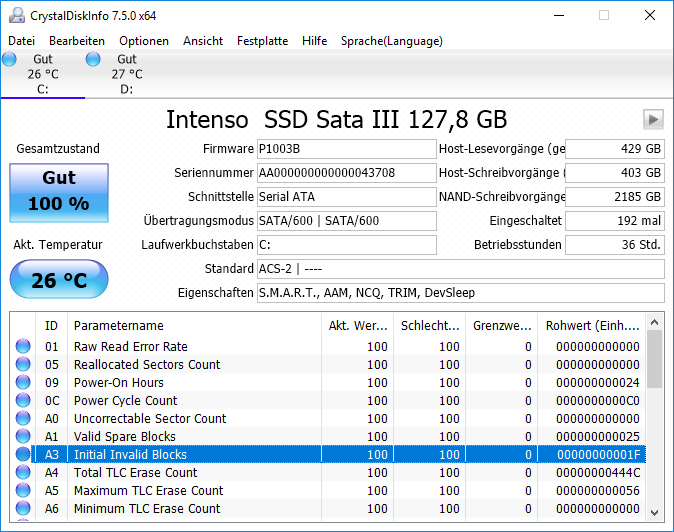Click the SMART list scrollbar thumb
This screenshot has height=532, width=674.
(x=655, y=359)
